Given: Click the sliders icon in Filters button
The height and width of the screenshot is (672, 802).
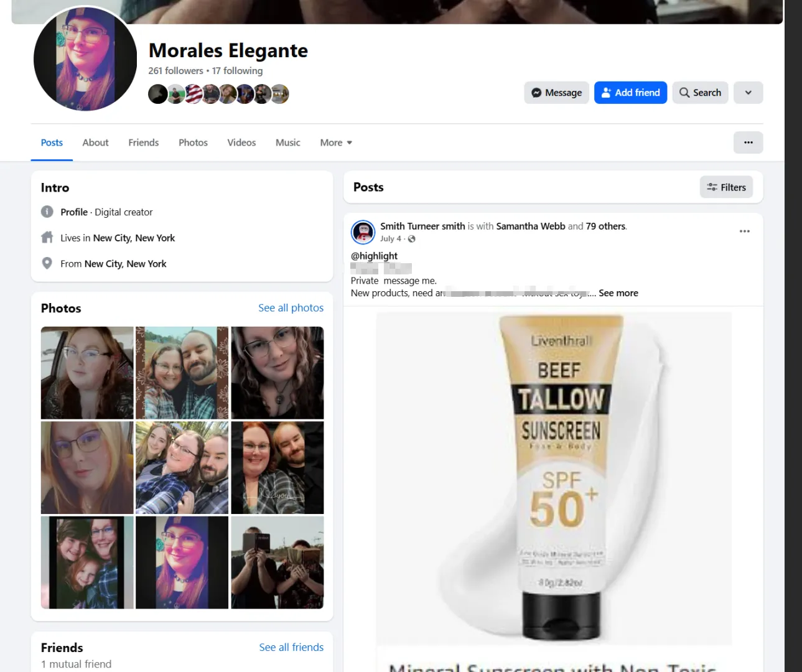Looking at the screenshot, I should pyautogui.click(x=712, y=187).
